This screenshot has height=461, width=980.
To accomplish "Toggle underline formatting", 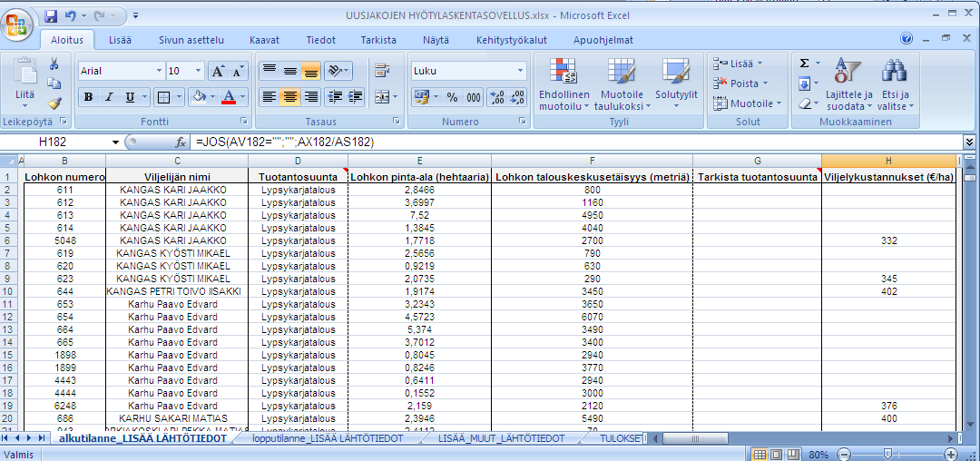I will coord(130,97).
